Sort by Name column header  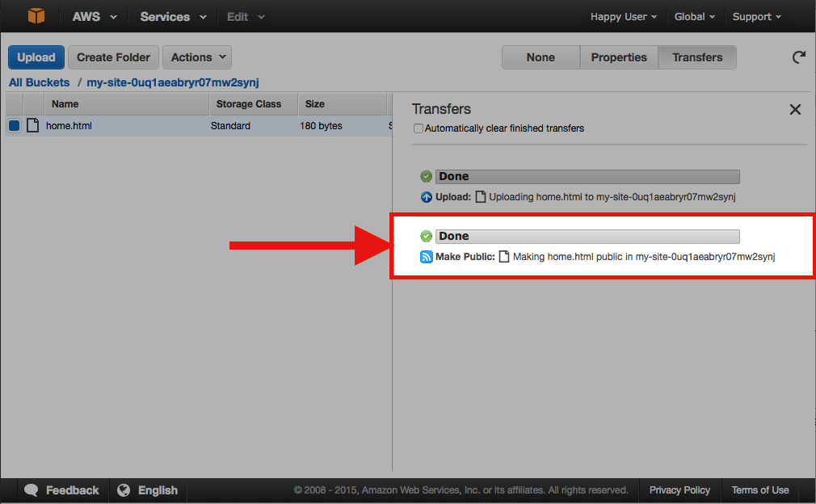tap(127, 104)
